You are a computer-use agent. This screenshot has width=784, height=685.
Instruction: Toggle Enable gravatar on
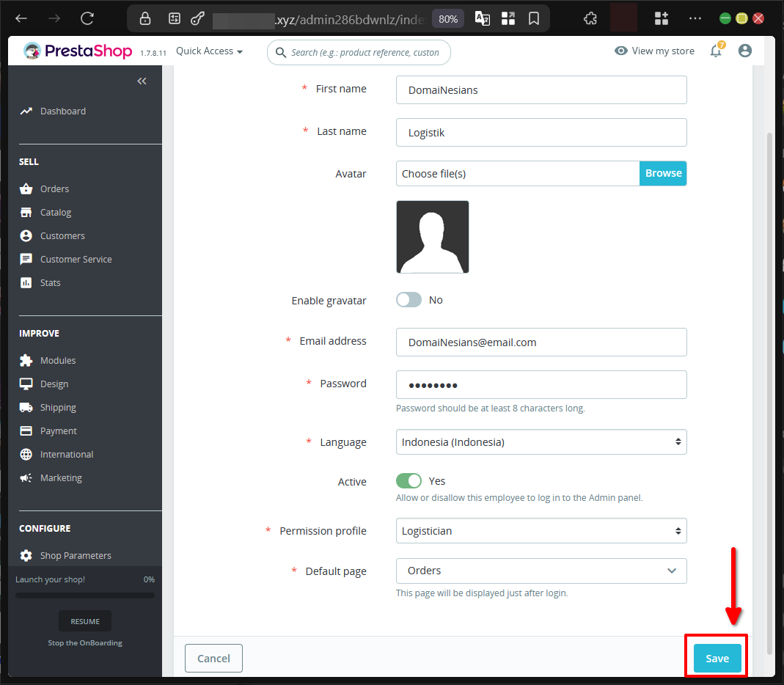point(409,299)
